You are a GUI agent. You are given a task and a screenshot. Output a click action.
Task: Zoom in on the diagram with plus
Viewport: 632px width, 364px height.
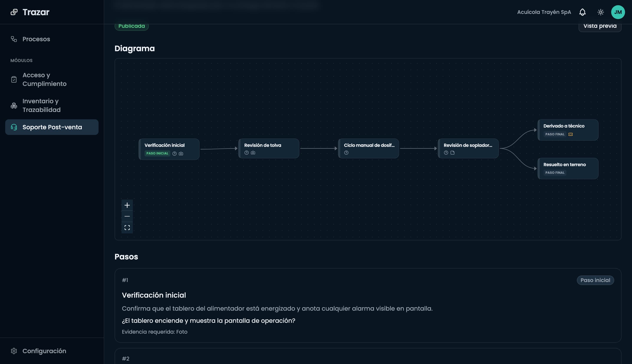(127, 205)
